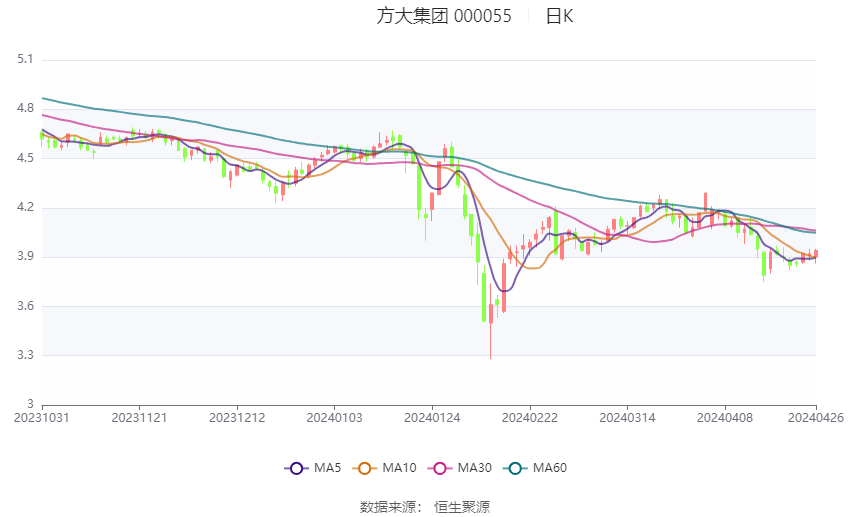Click the 3.3 price axis label
The width and height of the screenshot is (850, 517).
coord(25,356)
